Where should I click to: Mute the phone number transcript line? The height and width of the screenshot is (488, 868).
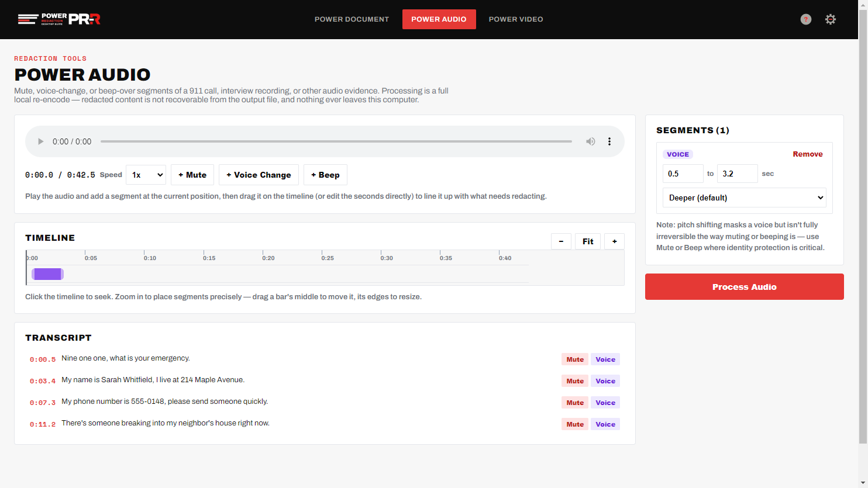coord(574,403)
